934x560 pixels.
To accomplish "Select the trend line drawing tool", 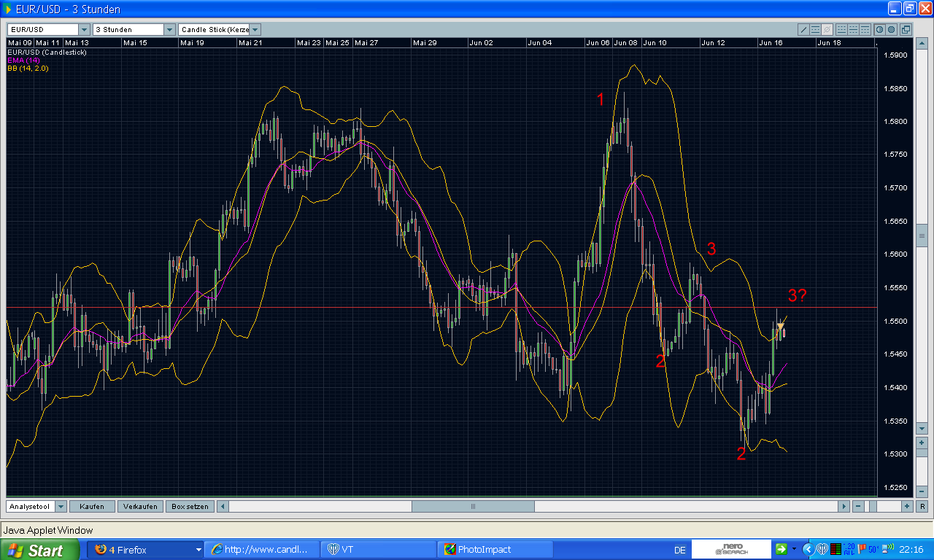I will (x=803, y=30).
